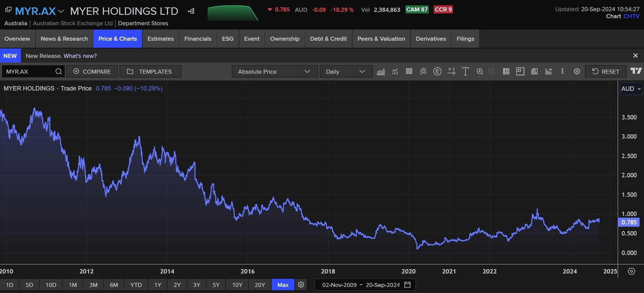This screenshot has height=293, width=644.
Task: Click the export chart bars icon
Action: coord(549,71)
